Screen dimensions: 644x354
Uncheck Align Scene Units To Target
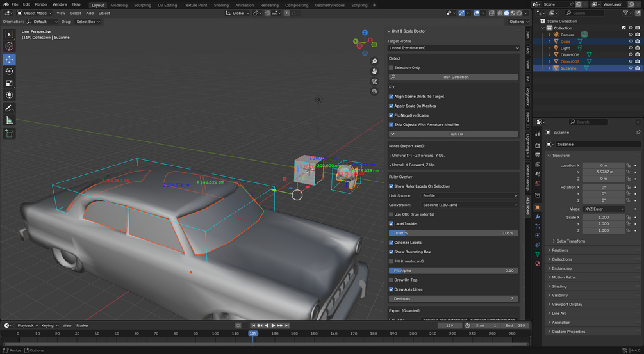pyautogui.click(x=391, y=97)
